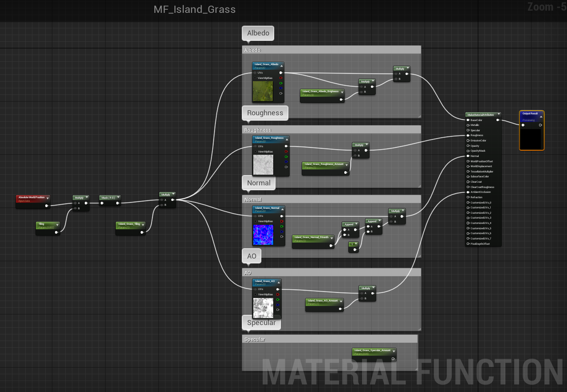Click the MF_Island_Grass title text
The height and width of the screenshot is (392, 567).
(195, 9)
